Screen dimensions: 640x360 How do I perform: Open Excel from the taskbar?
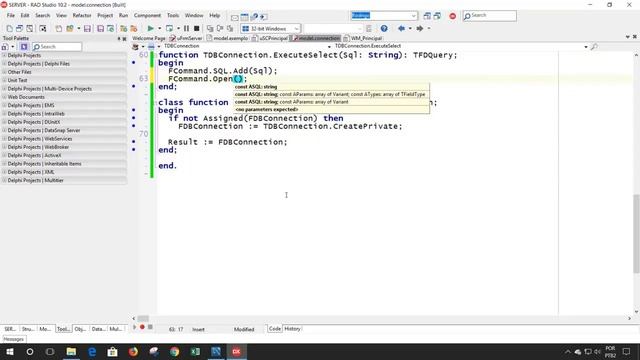pyautogui.click(x=195, y=351)
